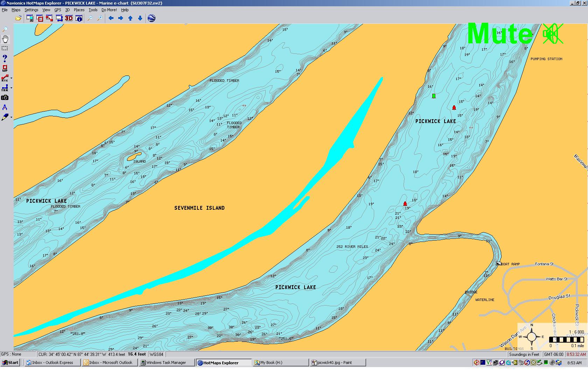Image resolution: width=588 pixels, height=387 pixels.
Task: Select the hand pan tool
Action: pos(5,39)
